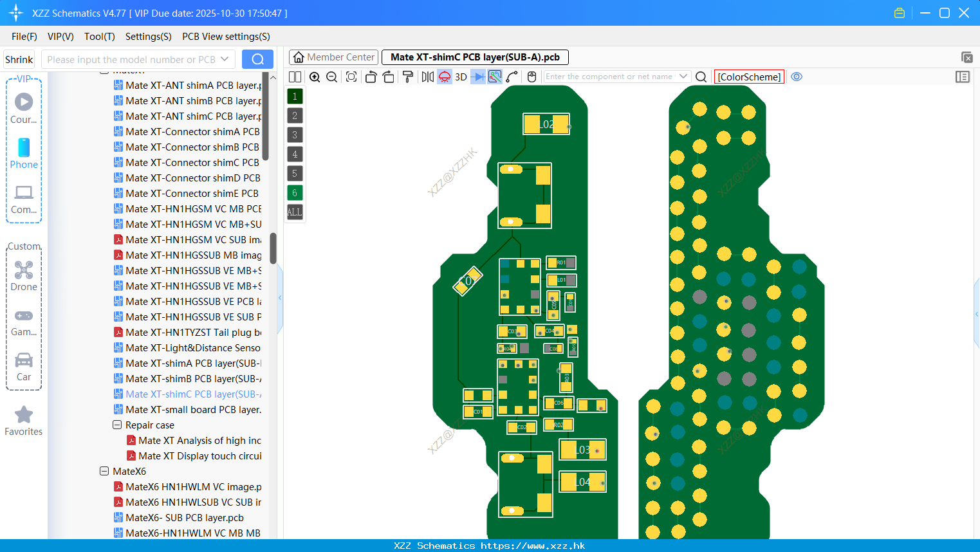
Task: Toggle the eye visibility icon
Action: 797,77
